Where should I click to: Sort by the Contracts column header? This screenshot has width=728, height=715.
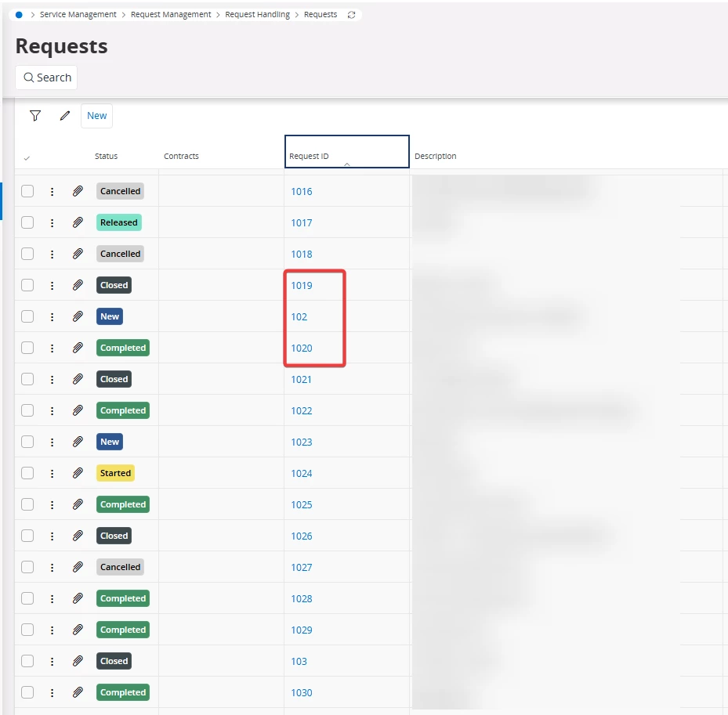pyautogui.click(x=181, y=157)
